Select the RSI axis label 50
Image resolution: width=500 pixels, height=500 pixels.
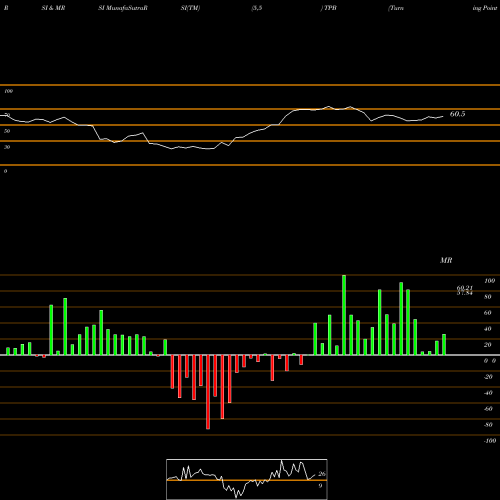(x=7, y=131)
